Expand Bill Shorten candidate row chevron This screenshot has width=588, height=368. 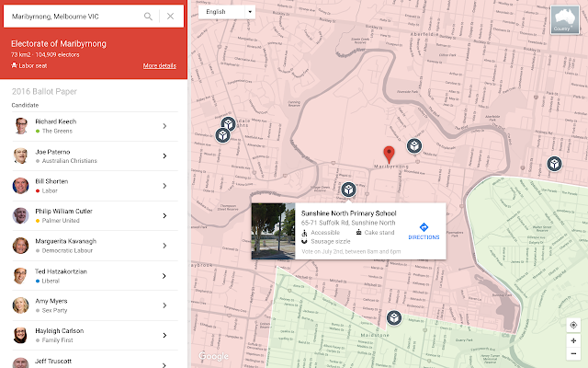pyautogui.click(x=164, y=186)
